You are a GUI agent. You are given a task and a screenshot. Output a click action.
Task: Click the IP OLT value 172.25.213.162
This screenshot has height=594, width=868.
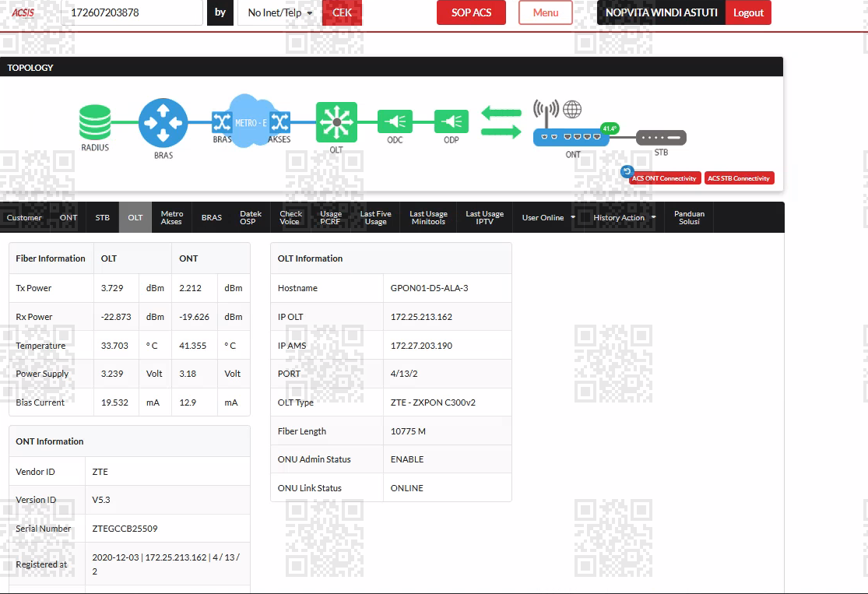coord(421,317)
